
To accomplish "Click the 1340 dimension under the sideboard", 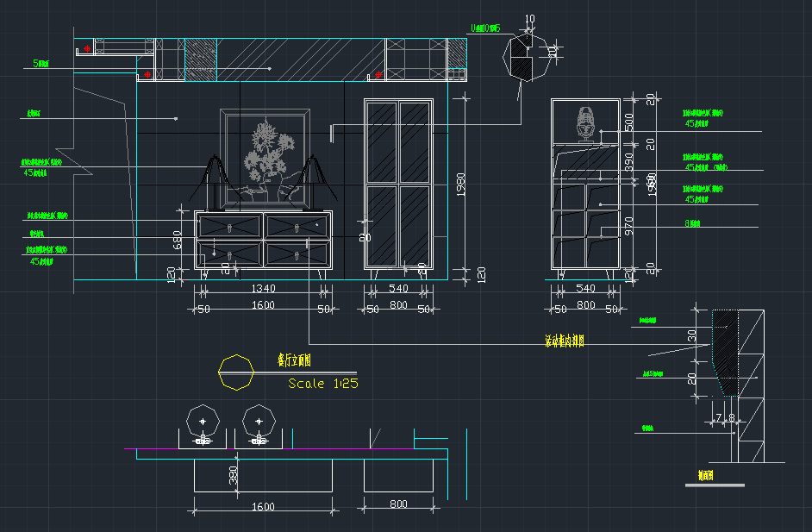I will [263, 289].
